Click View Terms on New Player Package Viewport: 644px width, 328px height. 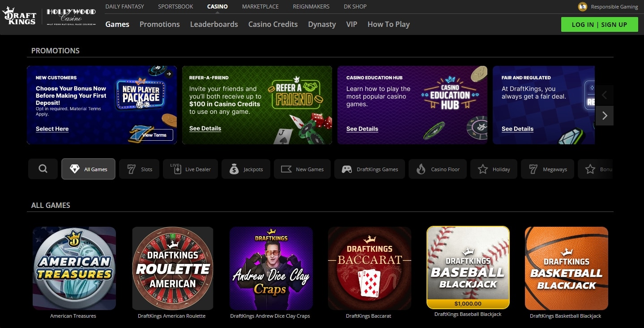(x=154, y=135)
